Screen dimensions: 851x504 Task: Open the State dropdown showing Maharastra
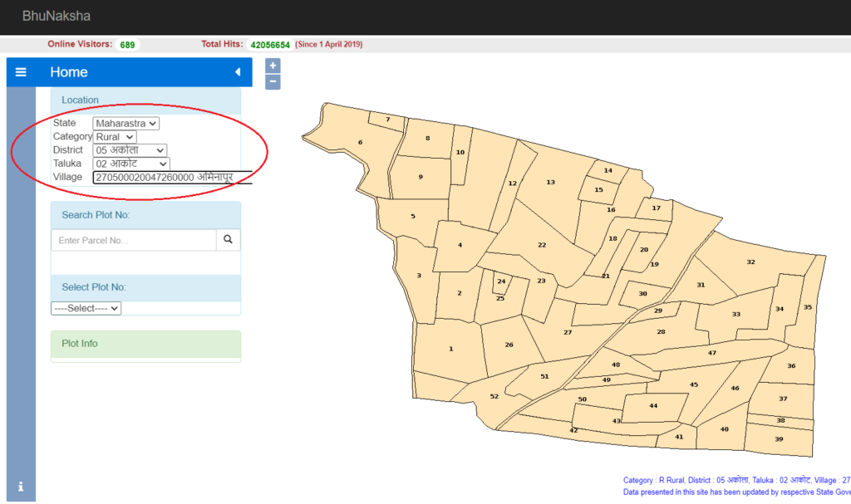[x=125, y=122]
